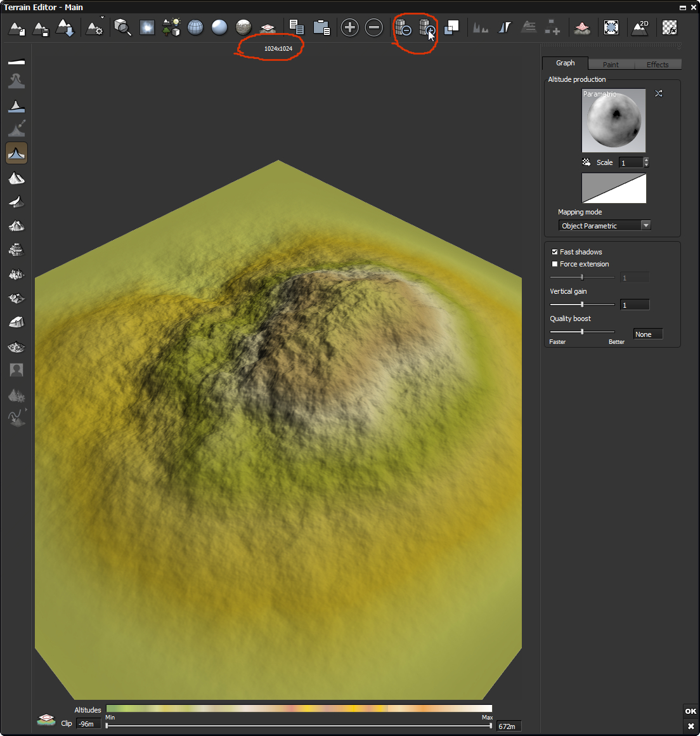The height and width of the screenshot is (736, 700).
Task: Open terrain options mountain-with-gear icon
Action: [94, 28]
